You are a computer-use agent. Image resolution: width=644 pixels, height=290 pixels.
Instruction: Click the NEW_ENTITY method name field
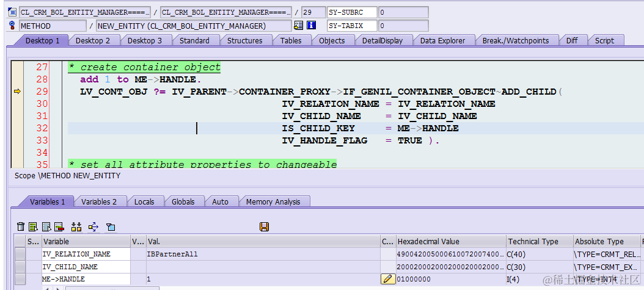click(x=194, y=26)
